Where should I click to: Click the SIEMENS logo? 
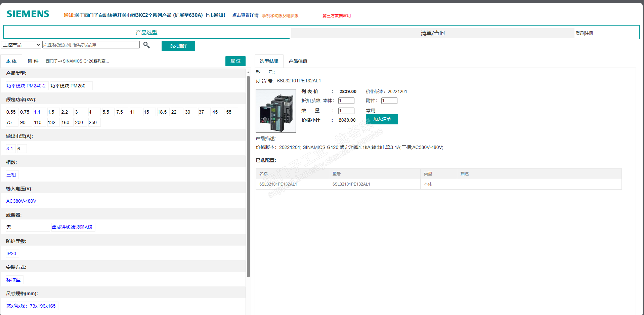28,14
